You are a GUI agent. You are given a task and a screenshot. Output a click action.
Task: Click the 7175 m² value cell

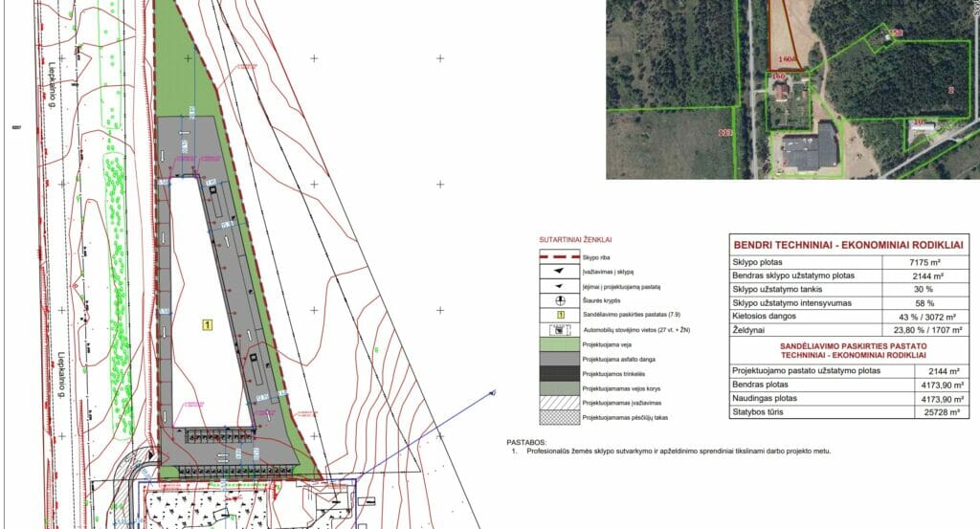[926, 262]
